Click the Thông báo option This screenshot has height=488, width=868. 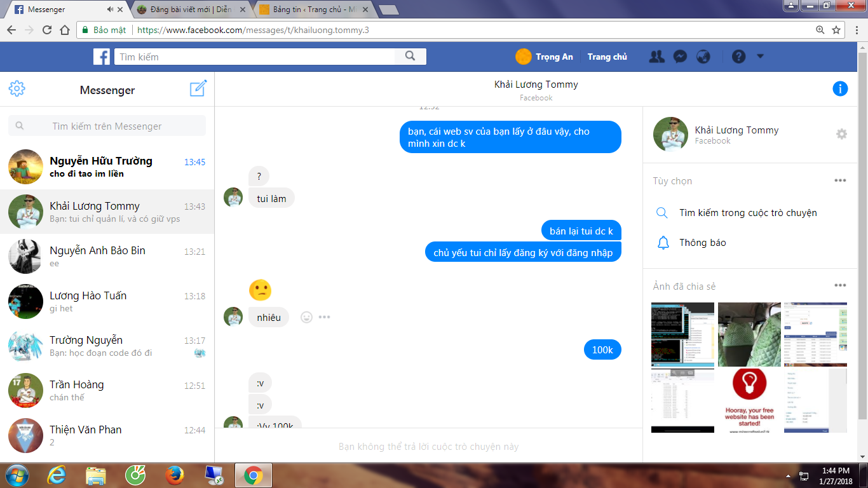(702, 243)
